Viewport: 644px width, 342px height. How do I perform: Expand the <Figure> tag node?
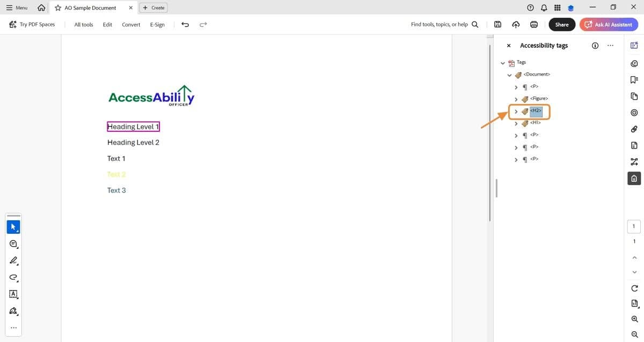coord(516,99)
